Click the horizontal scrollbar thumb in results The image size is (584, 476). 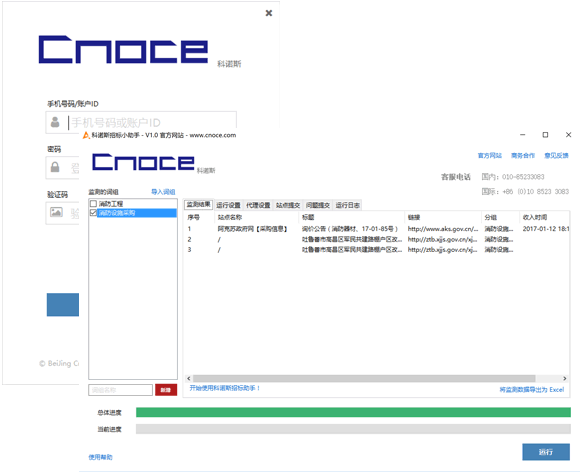[x=364, y=378]
